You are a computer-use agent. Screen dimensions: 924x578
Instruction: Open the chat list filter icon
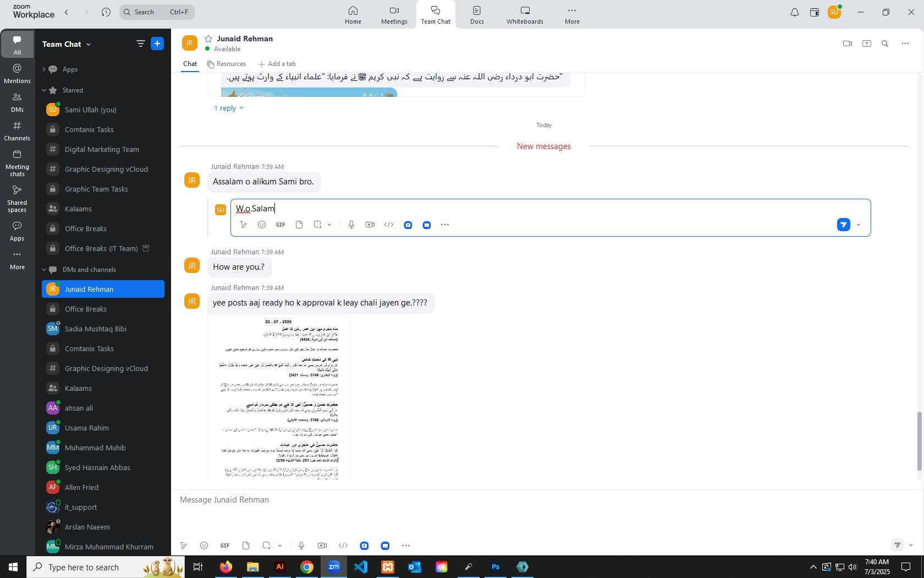point(140,43)
